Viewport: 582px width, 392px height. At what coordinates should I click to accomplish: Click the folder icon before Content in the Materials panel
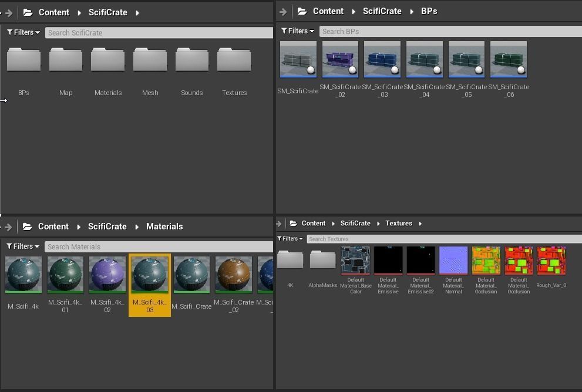(x=28, y=227)
